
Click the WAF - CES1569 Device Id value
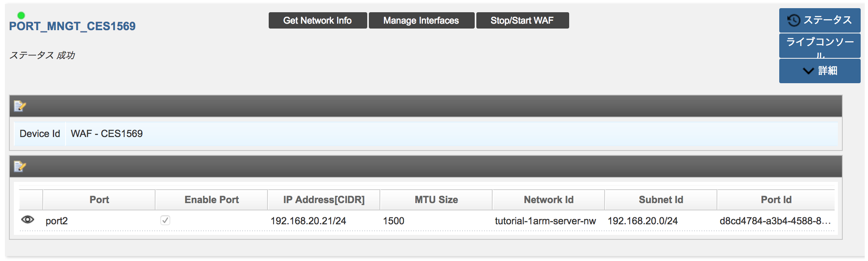coord(107,134)
